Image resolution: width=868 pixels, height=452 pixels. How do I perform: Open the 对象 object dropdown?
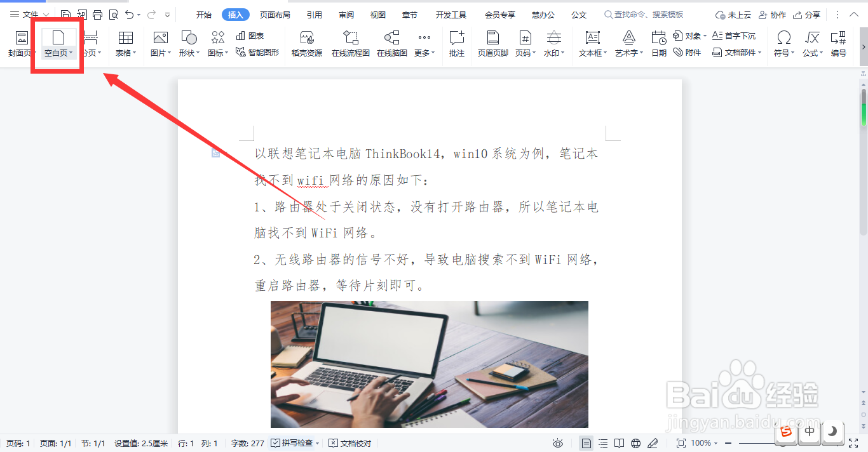705,36
